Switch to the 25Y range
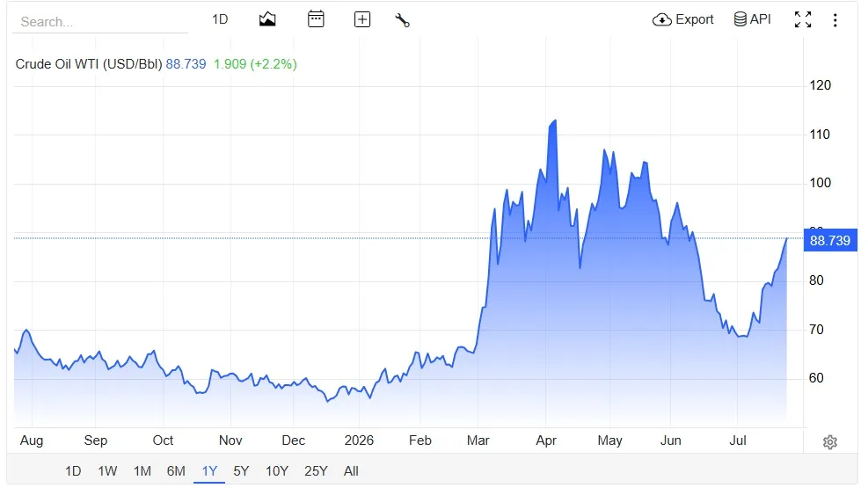The image size is (868, 495). coord(316,471)
